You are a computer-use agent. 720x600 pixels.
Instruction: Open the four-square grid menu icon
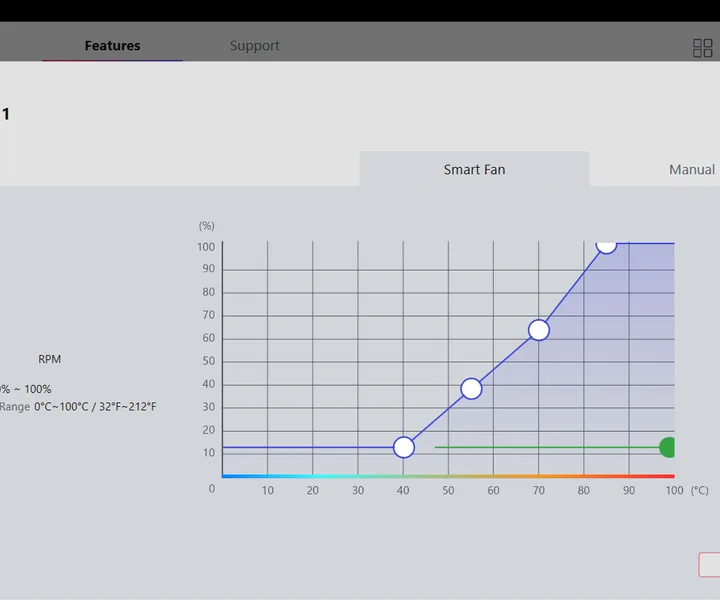pos(702,48)
